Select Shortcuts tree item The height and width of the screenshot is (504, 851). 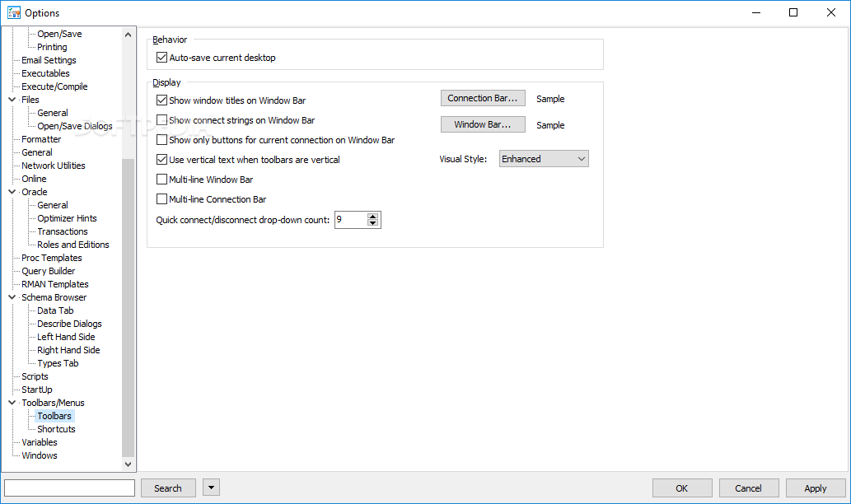[57, 429]
